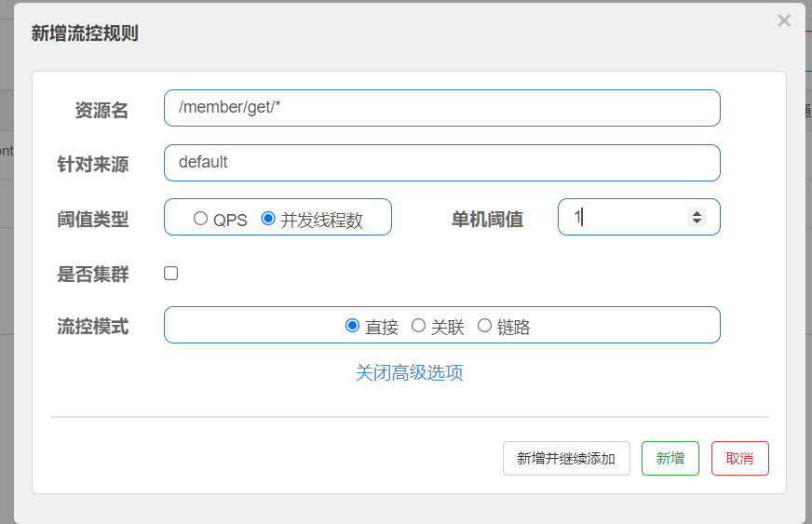Click the 新增流控规则 dialog title
The width and height of the screenshot is (812, 524).
coord(85,34)
